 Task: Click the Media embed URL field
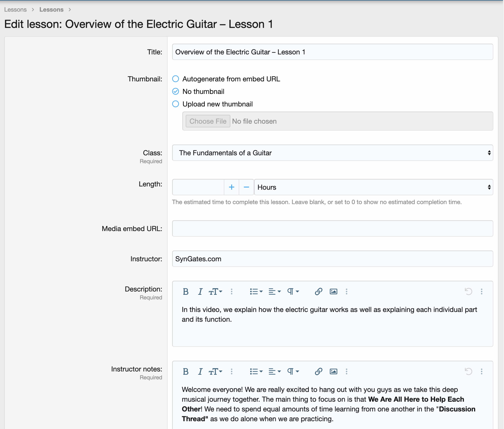332,229
